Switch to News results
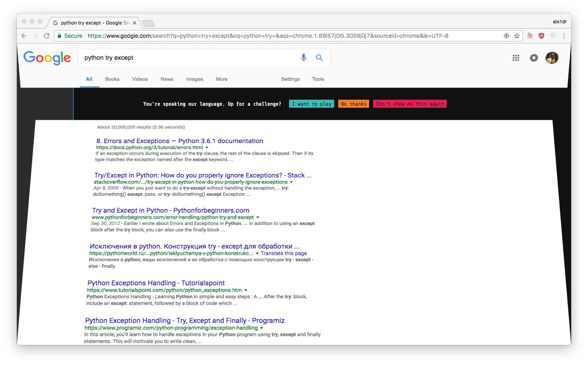 coord(167,79)
